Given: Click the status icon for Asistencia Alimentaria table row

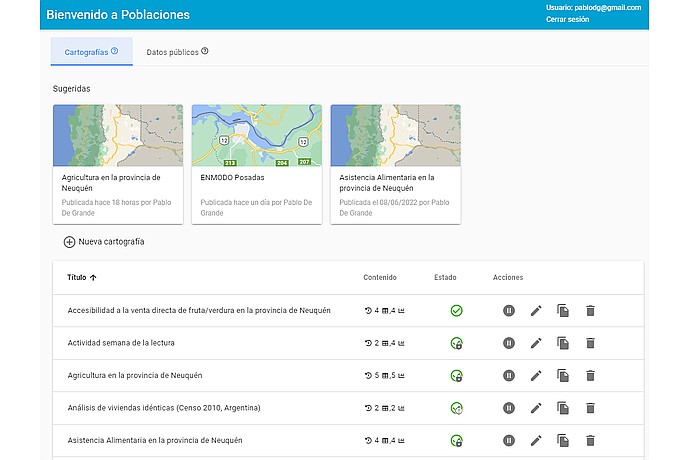Looking at the screenshot, I should tap(456, 441).
